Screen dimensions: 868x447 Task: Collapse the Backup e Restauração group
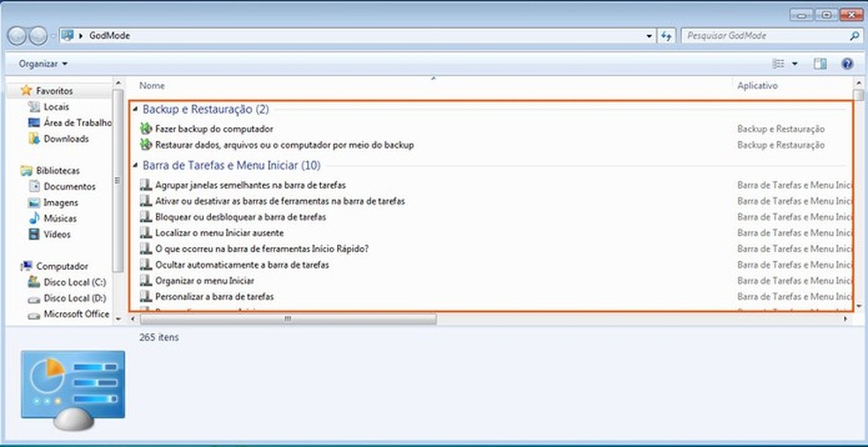point(136,109)
